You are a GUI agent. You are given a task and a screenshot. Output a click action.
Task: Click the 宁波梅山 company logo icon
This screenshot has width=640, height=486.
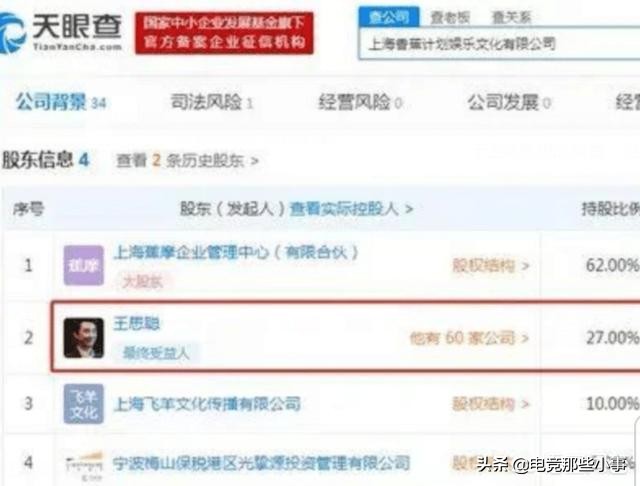[x=84, y=464]
